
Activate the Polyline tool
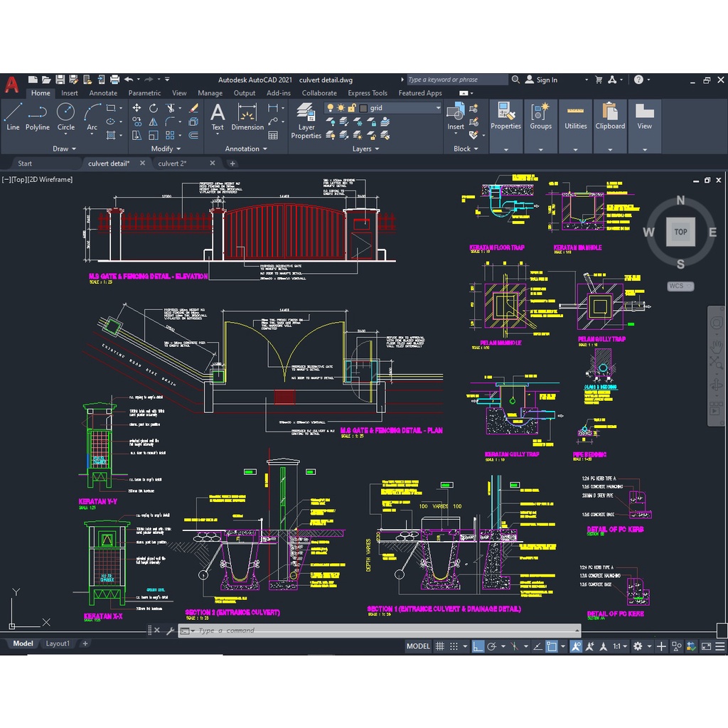[38, 117]
